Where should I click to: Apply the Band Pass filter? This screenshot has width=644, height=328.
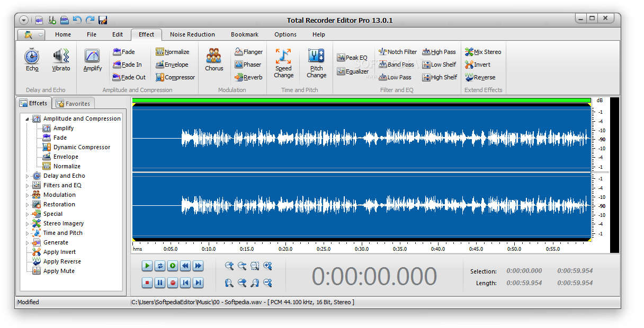point(396,65)
